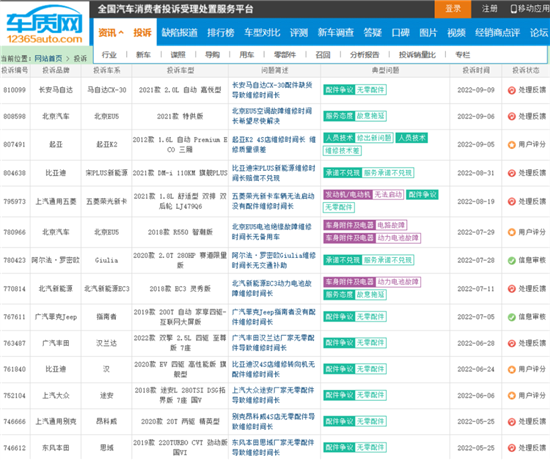
Task: Select the 专栏 submenu item
Action: click(x=463, y=55)
